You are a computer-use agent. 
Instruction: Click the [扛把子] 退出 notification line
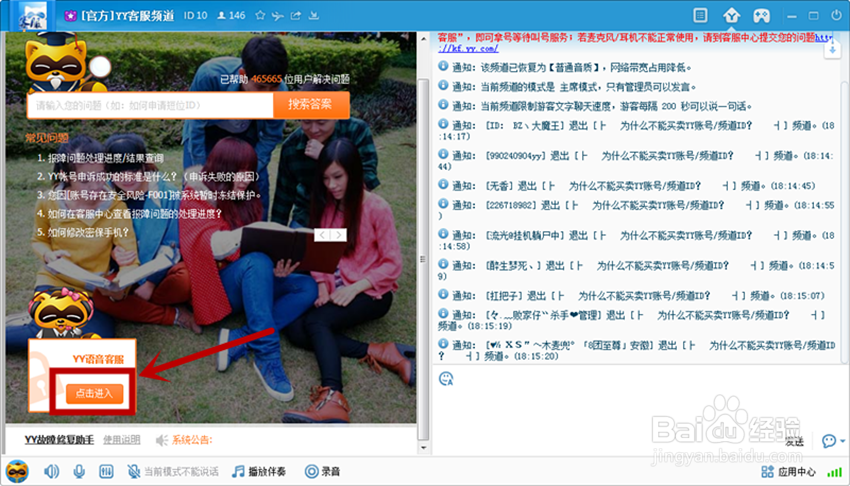pos(632,295)
